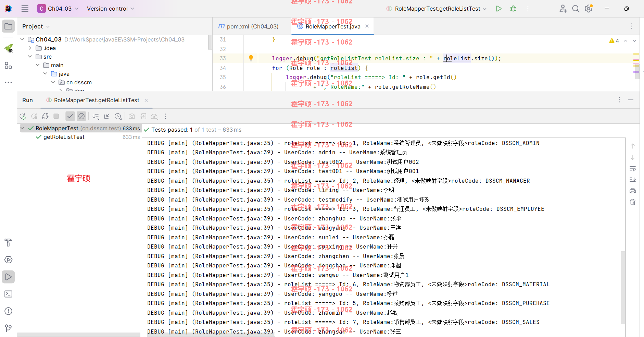Click the warnings count indicator
This screenshot has height=337, width=644.
click(x=614, y=41)
